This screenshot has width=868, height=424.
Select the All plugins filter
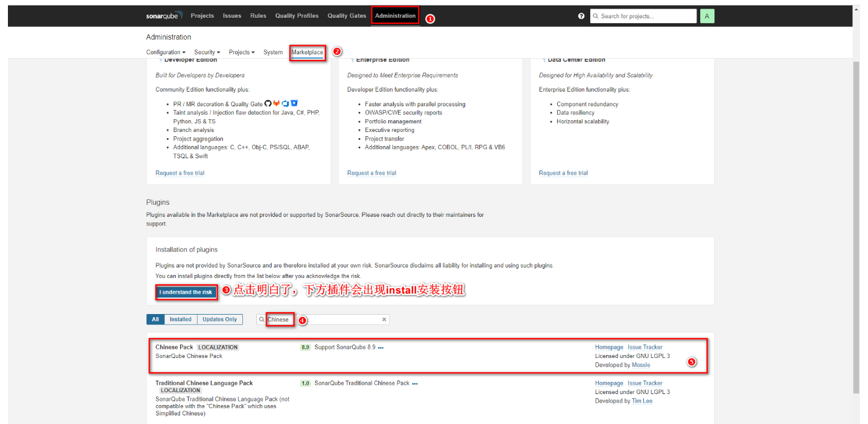pos(156,320)
